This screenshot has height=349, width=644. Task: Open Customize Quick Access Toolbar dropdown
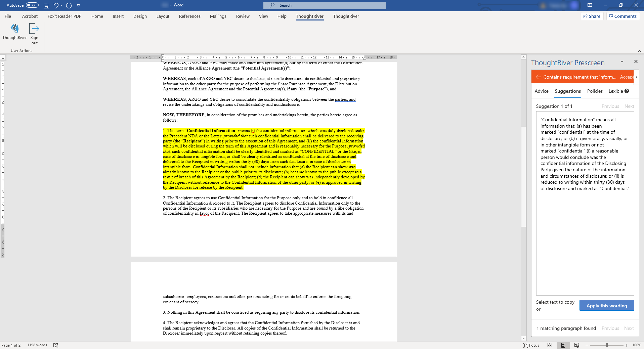click(x=78, y=5)
